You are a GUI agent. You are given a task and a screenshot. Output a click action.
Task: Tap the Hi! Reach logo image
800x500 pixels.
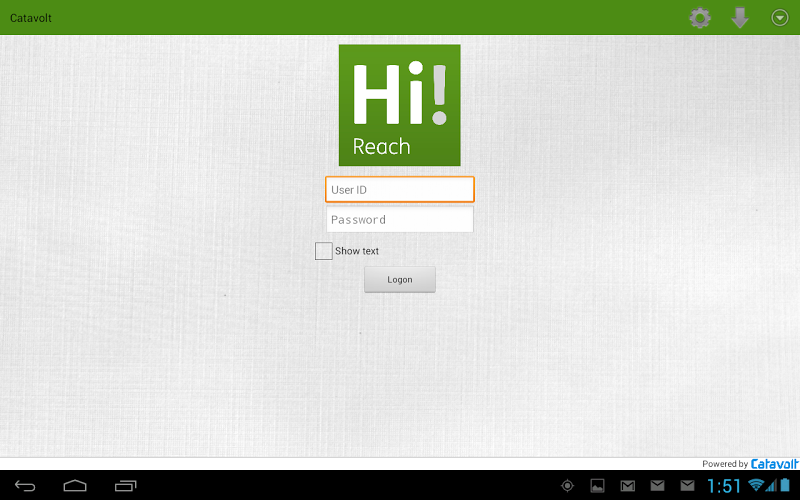click(400, 105)
